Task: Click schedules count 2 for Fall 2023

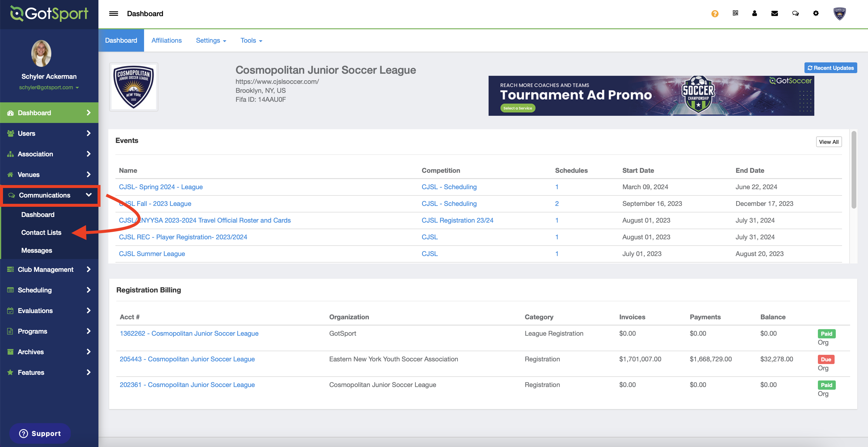Action: click(x=557, y=203)
